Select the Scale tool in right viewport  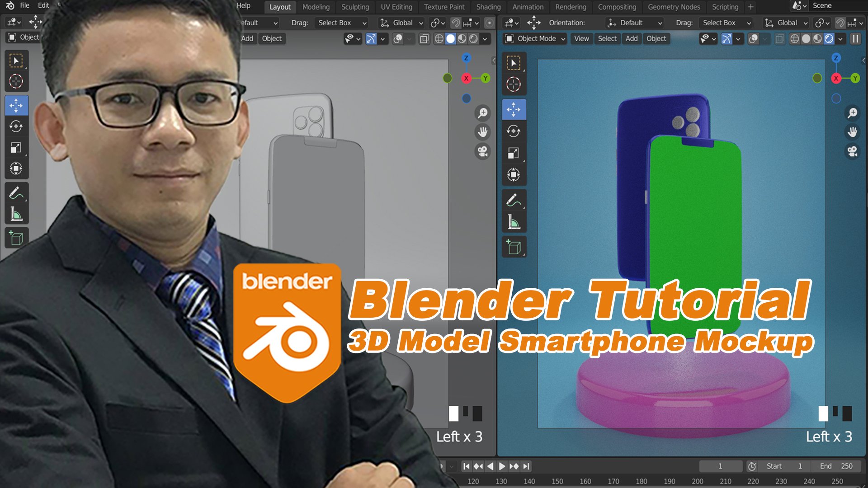(514, 153)
